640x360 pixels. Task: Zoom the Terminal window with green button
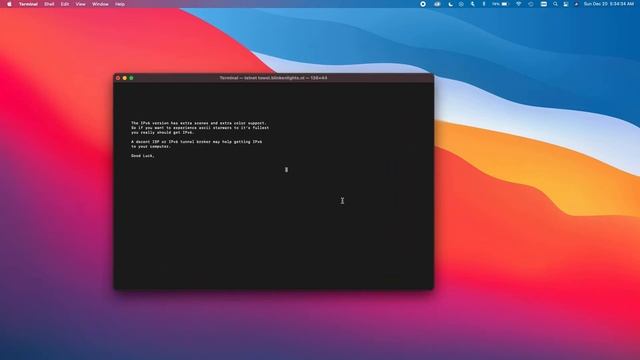click(x=131, y=78)
